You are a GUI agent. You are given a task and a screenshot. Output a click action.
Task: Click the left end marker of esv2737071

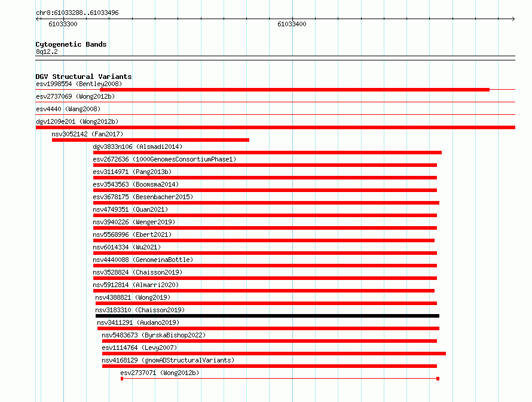pyautogui.click(x=122, y=379)
